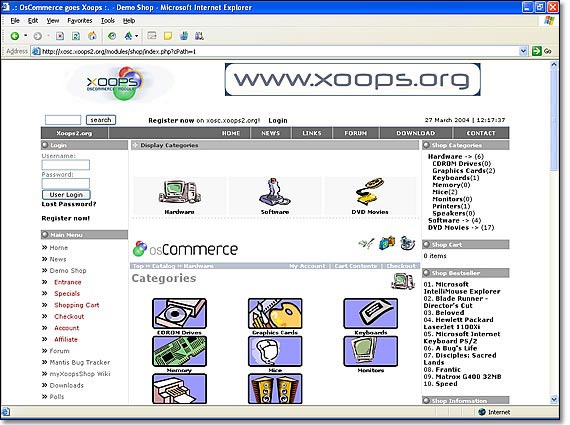The height and width of the screenshot is (425, 570).
Task: Open Mantis Bug Tracker link
Action: 80,362
